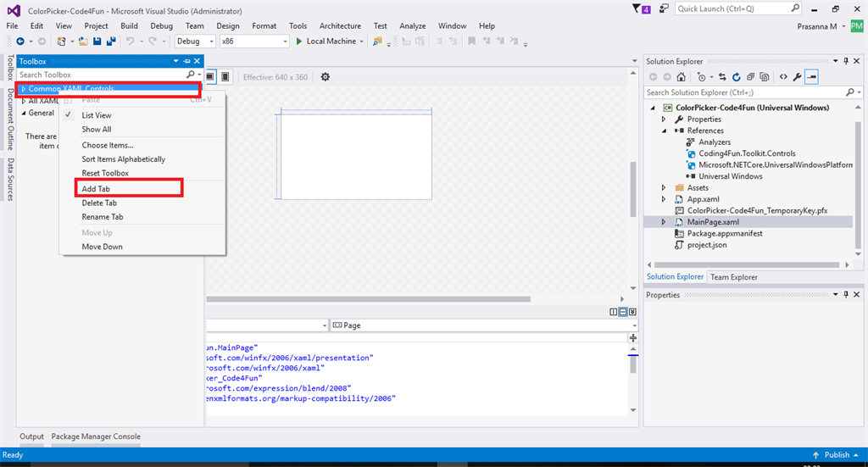The width and height of the screenshot is (868, 467).
Task: Open the Toolbox window options dropdown arrow
Action: click(176, 61)
